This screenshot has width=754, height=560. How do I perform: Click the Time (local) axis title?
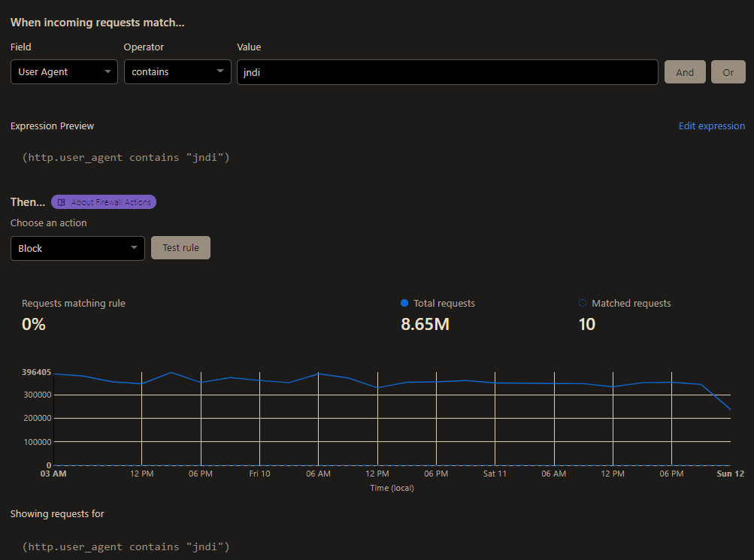point(392,488)
